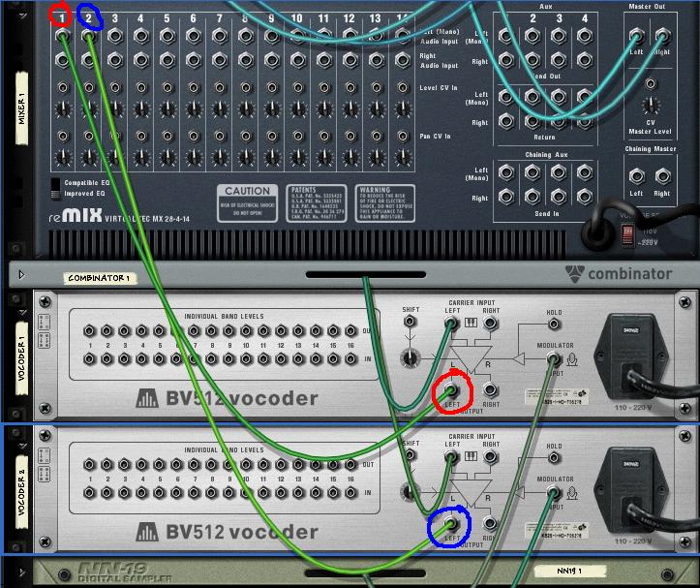The width and height of the screenshot is (700, 588).
Task: Click Master Level CV input jack
Action: (x=651, y=83)
